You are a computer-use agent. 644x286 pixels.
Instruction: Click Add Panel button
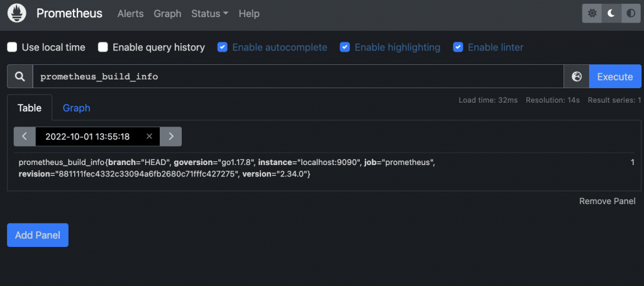(38, 235)
